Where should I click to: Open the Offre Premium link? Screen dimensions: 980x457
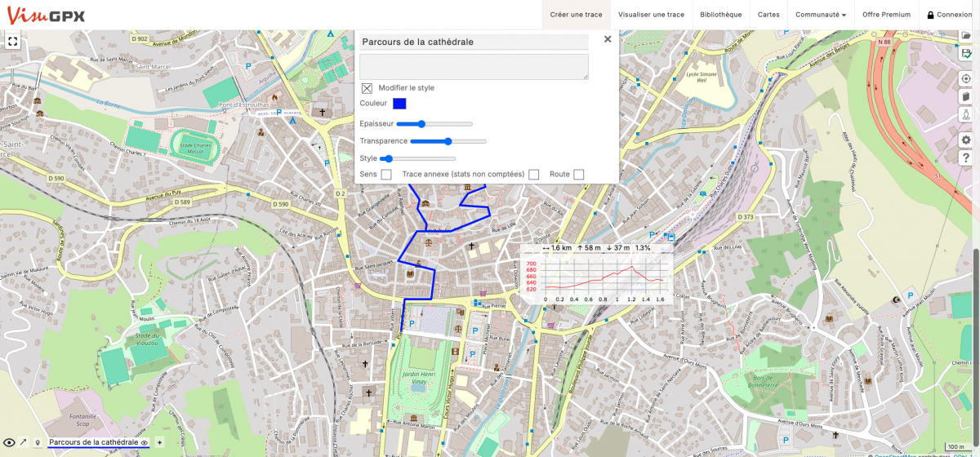[886, 15]
